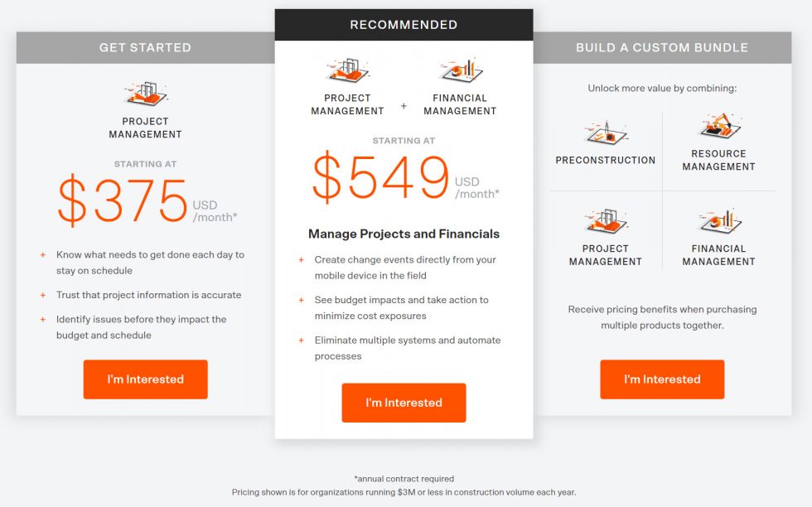Click the RECOMMENDED banner
This screenshot has height=507, width=812.
pos(404,25)
